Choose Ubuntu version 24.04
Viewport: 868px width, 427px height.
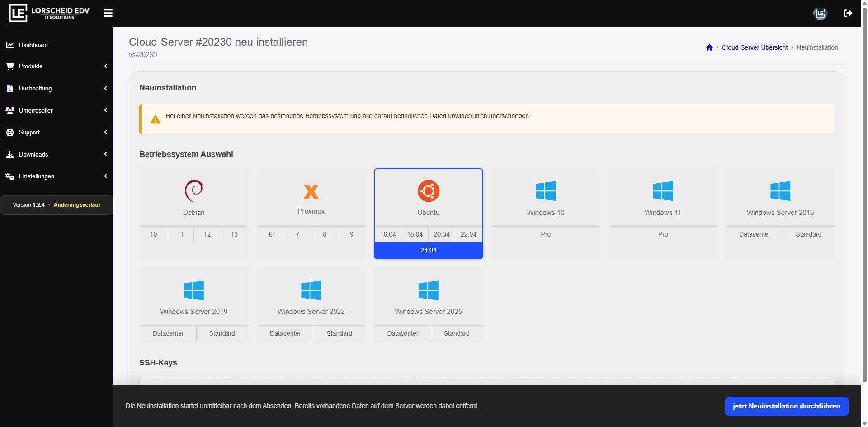click(429, 250)
